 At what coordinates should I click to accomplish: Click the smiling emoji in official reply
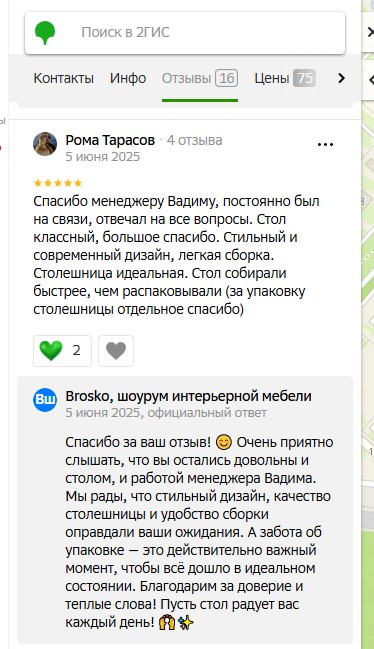tap(224, 442)
